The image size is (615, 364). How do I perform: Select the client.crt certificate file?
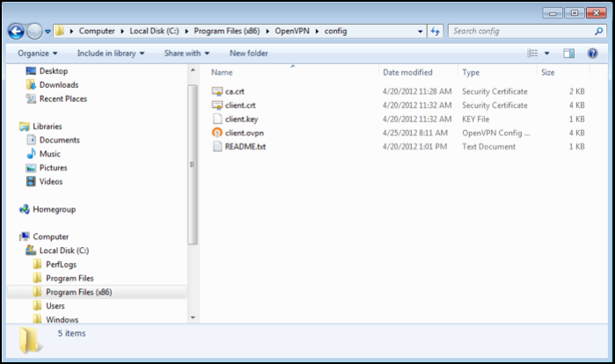(x=242, y=106)
